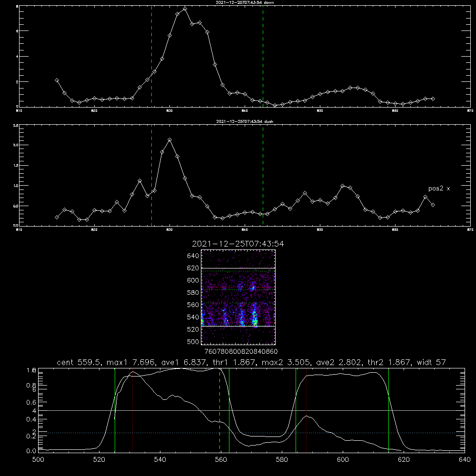The height and width of the screenshot is (476, 476).
Task: Click the 580 label on heatmap y-axis
Action: tap(193, 292)
